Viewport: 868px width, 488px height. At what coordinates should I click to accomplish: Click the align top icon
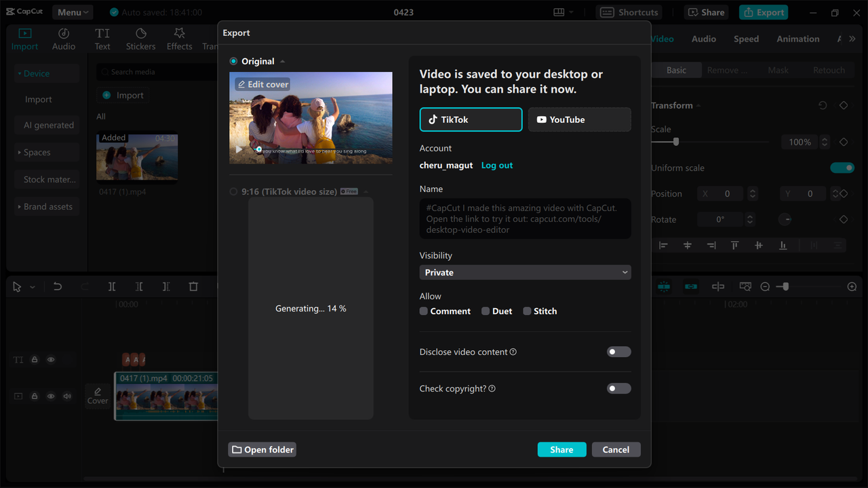pos(734,245)
